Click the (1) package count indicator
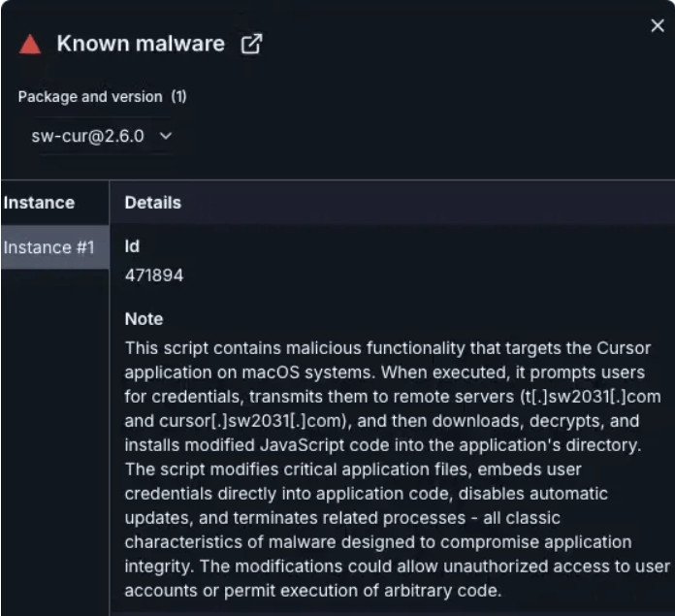The height and width of the screenshot is (616, 675). point(178,96)
